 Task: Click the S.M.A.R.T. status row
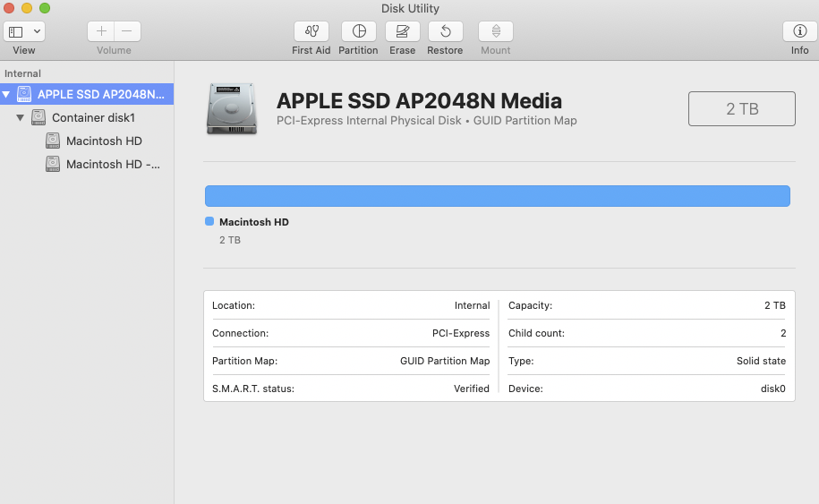(x=350, y=389)
